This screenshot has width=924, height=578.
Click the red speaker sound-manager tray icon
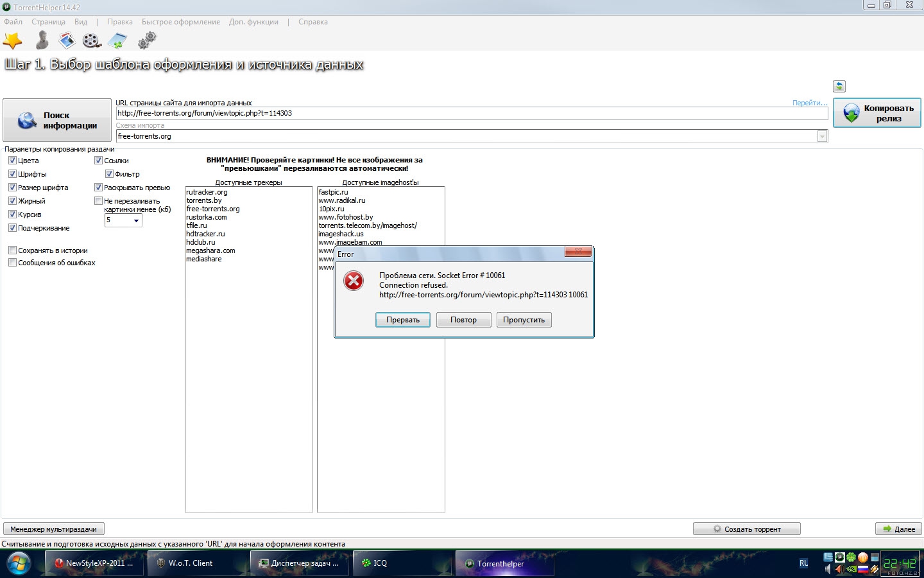pos(839,569)
